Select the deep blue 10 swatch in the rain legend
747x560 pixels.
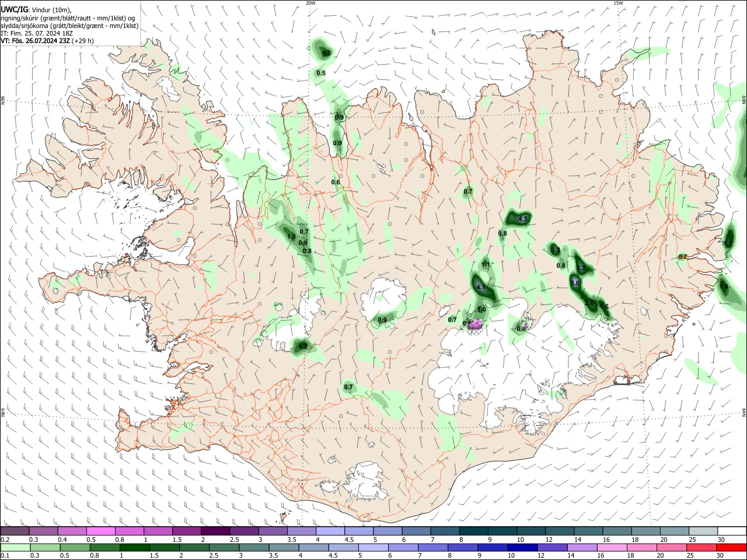coord(521,547)
